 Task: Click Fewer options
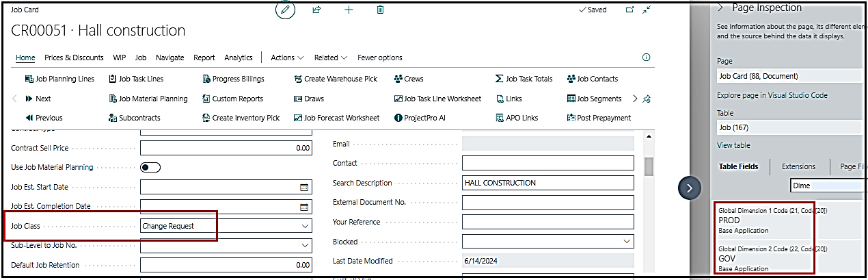point(380,58)
